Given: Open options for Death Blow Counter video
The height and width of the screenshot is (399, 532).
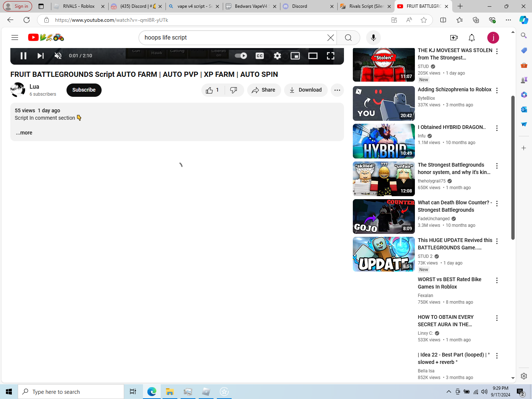Looking at the screenshot, I should click(x=497, y=204).
